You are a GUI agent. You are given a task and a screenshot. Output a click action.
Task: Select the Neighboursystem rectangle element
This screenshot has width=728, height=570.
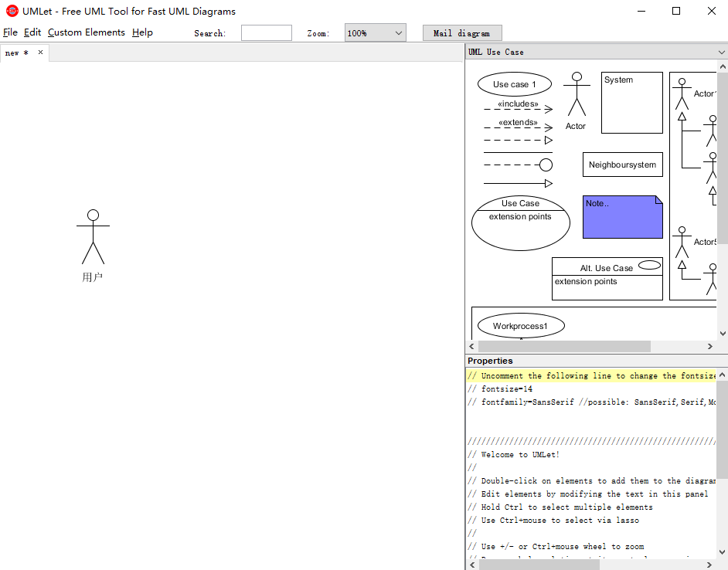[623, 165]
